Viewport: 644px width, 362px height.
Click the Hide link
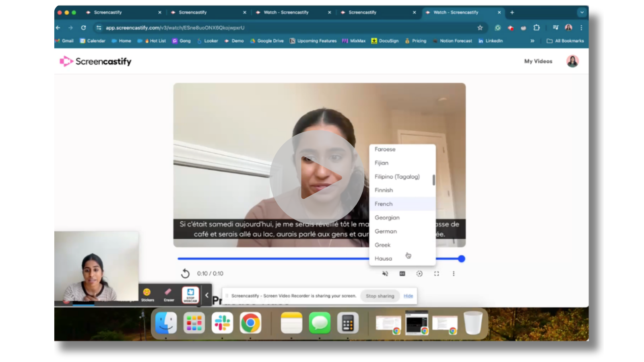[408, 296]
